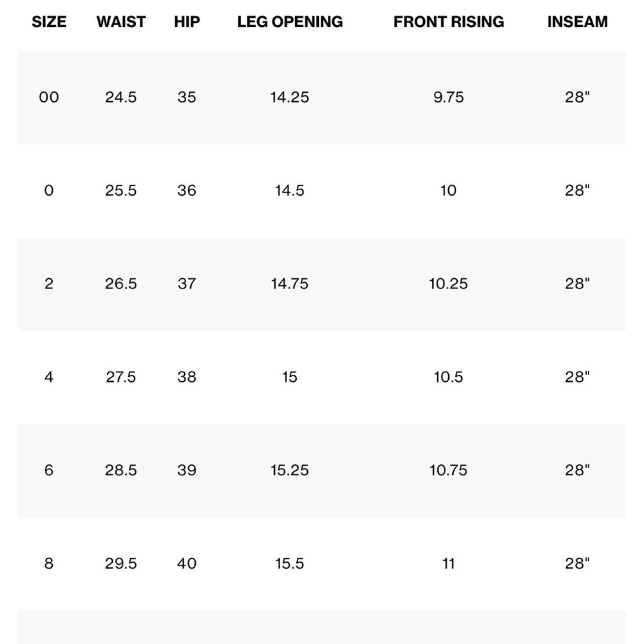Click the size 6 row label
The height and width of the screenshot is (644, 644).
tap(49, 471)
